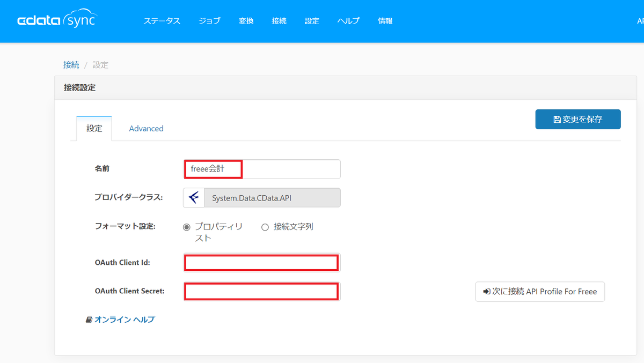Open the ジョブ menu

[x=209, y=21]
